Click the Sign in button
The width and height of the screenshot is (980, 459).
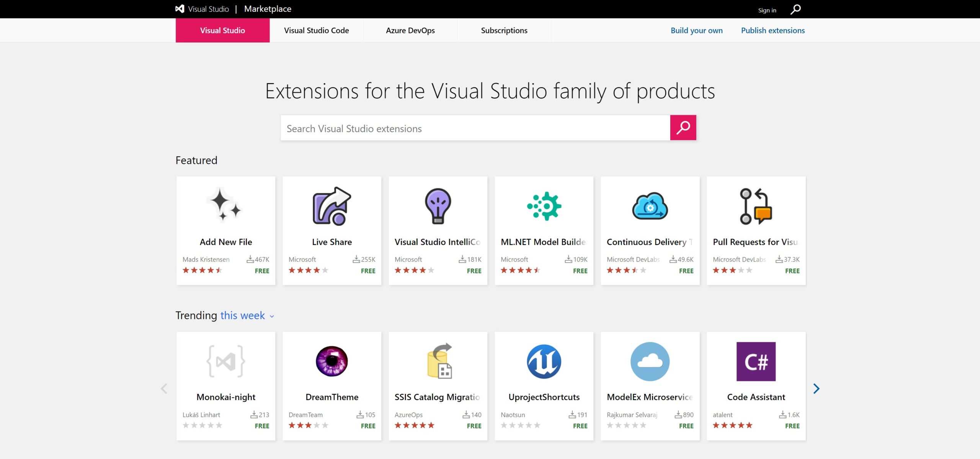[766, 10]
